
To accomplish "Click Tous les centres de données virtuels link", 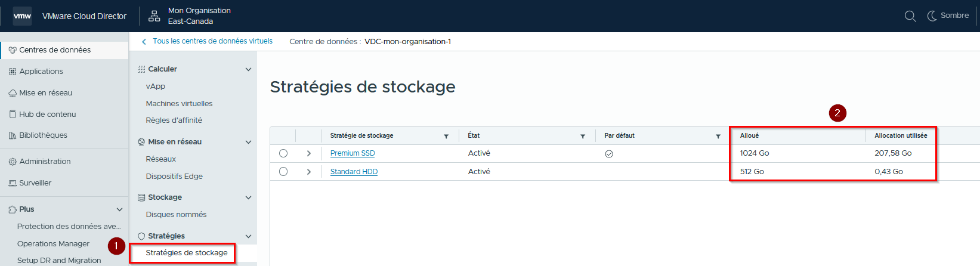I will pos(212,41).
